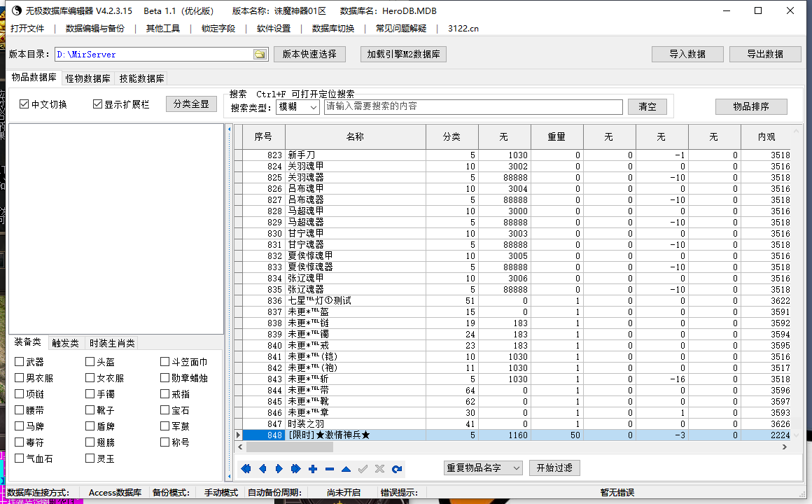Click 版本快速选择 button

click(309, 54)
